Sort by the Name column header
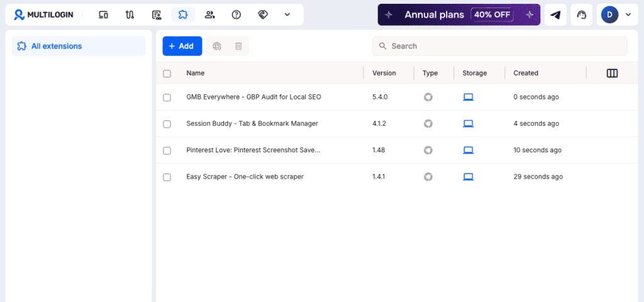The height and width of the screenshot is (302, 644). (x=196, y=73)
